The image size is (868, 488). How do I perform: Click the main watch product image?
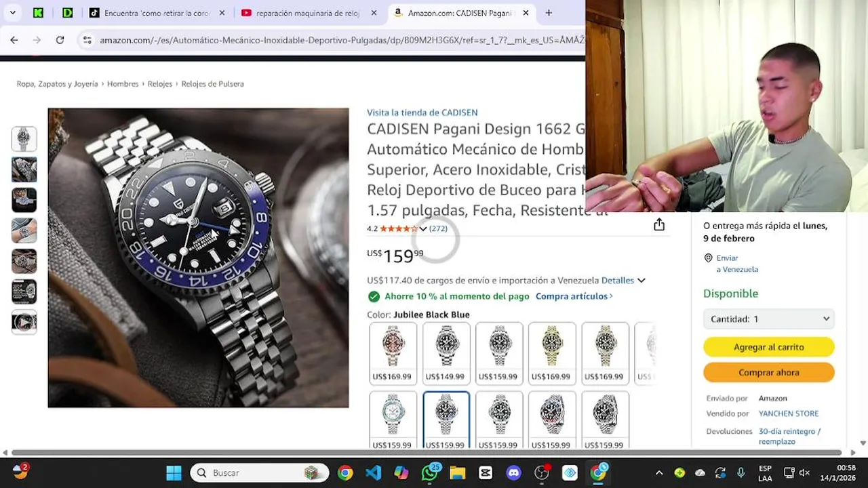(198, 258)
